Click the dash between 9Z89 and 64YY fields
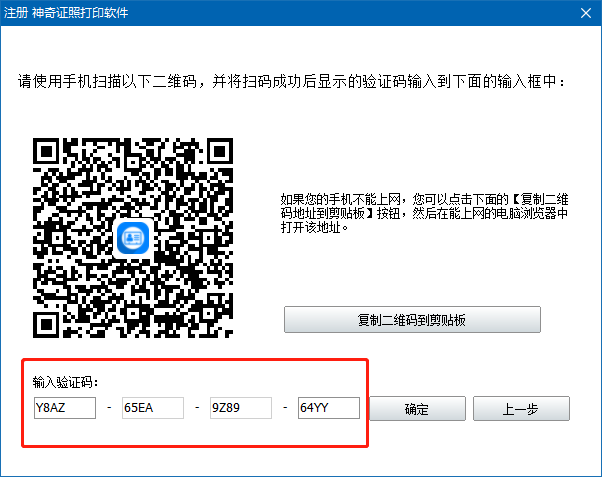 point(285,409)
